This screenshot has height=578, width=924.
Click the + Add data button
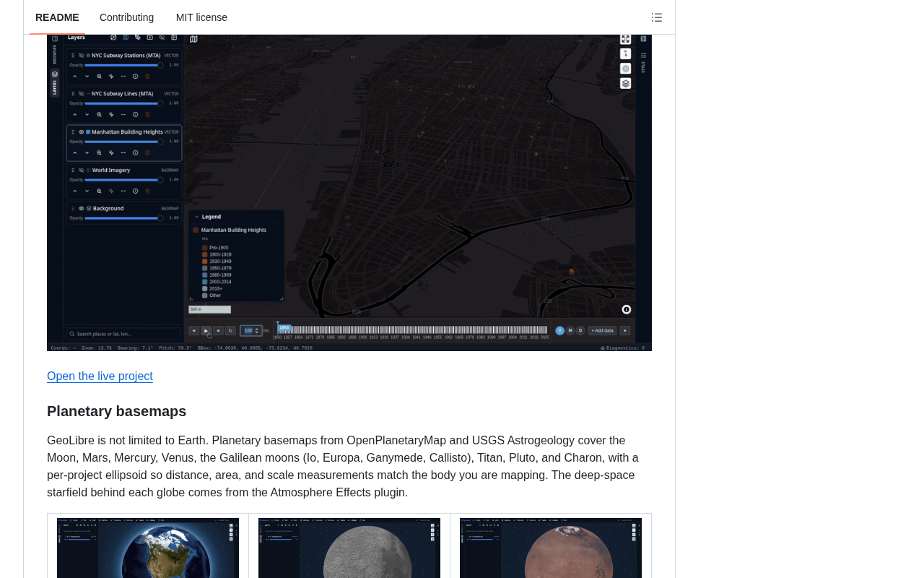tap(602, 330)
